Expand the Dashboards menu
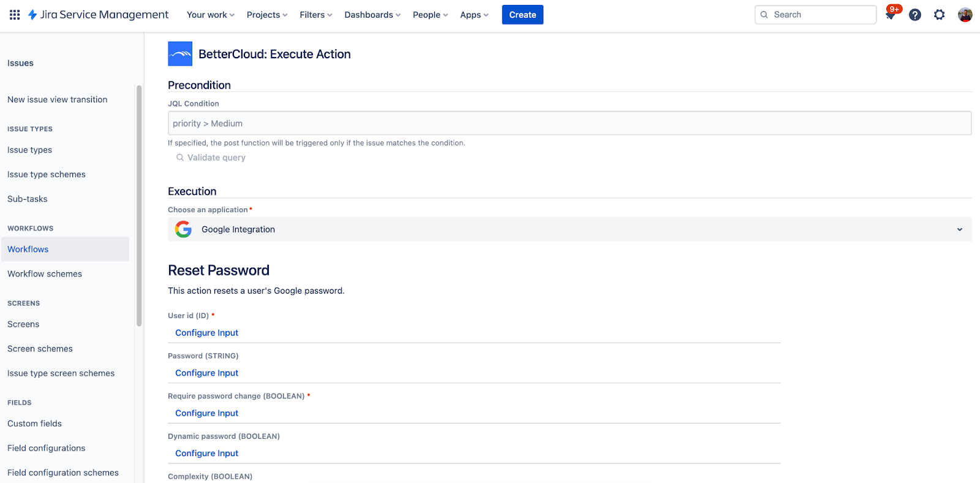This screenshot has height=483, width=980. [x=372, y=15]
